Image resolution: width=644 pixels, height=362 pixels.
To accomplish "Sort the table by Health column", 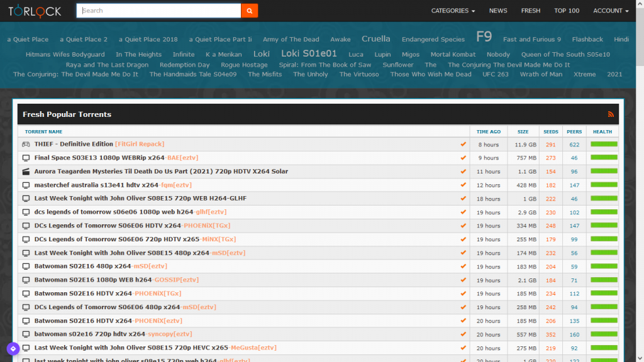I will tap(602, 132).
